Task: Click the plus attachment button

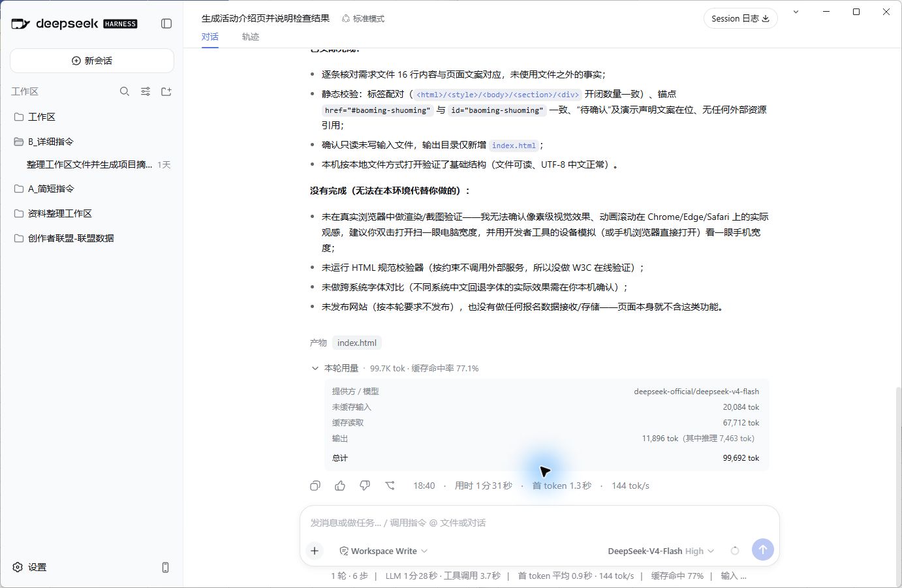Action: click(315, 551)
